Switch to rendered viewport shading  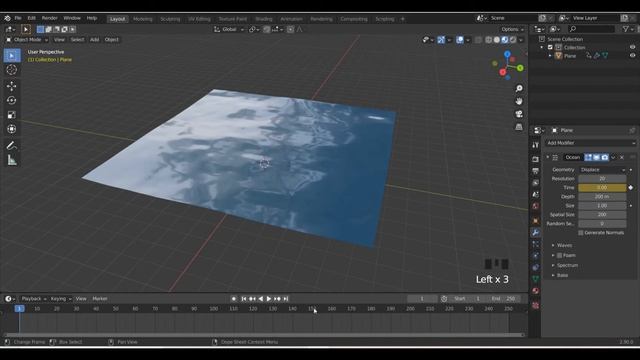pyautogui.click(x=513, y=40)
